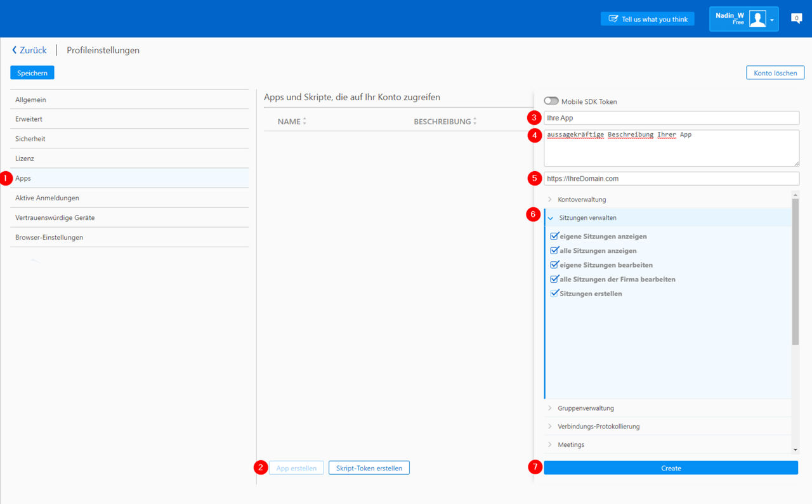Uncheck alle Sitzungen anzeigen
The width and height of the screenshot is (812, 504).
(554, 250)
